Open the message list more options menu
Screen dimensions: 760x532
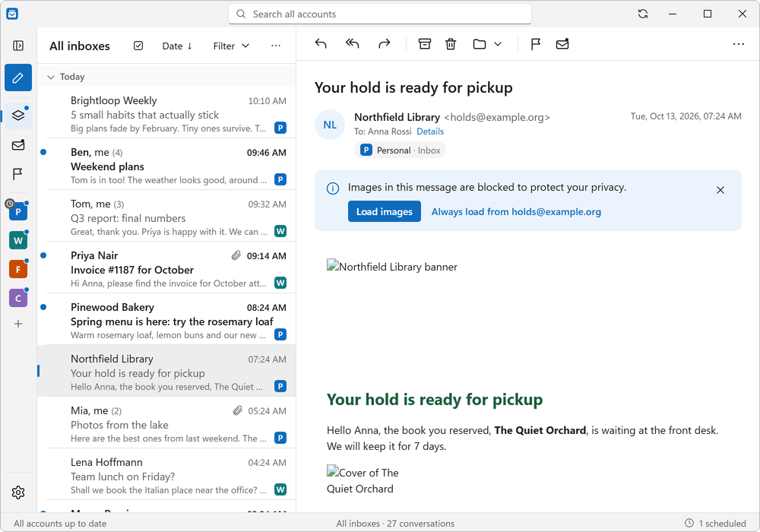tap(276, 46)
